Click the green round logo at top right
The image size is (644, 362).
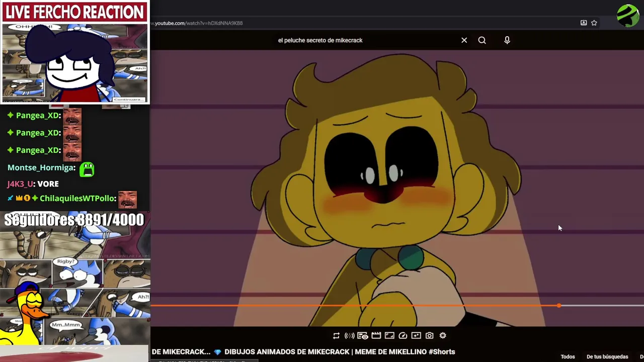[628, 16]
